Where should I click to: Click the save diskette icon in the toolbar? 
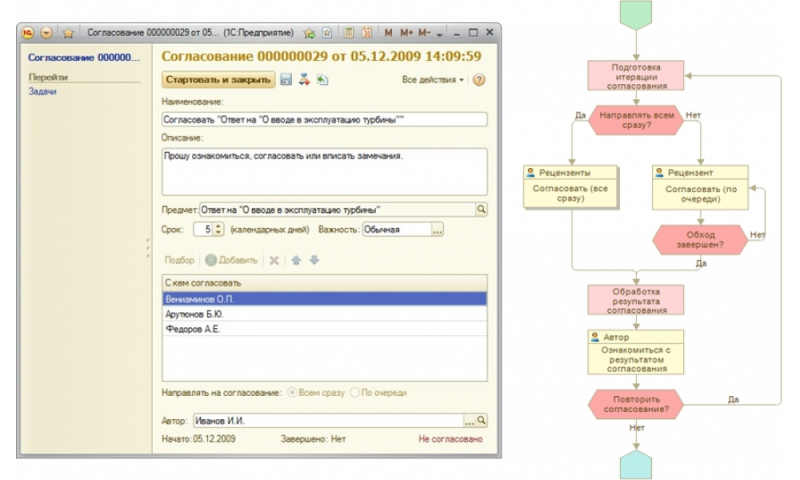286,80
